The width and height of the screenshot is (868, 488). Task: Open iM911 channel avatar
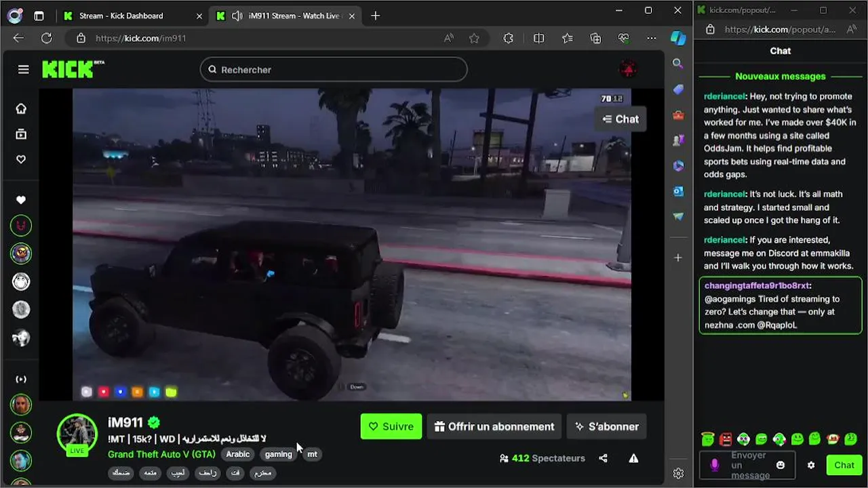77,434
